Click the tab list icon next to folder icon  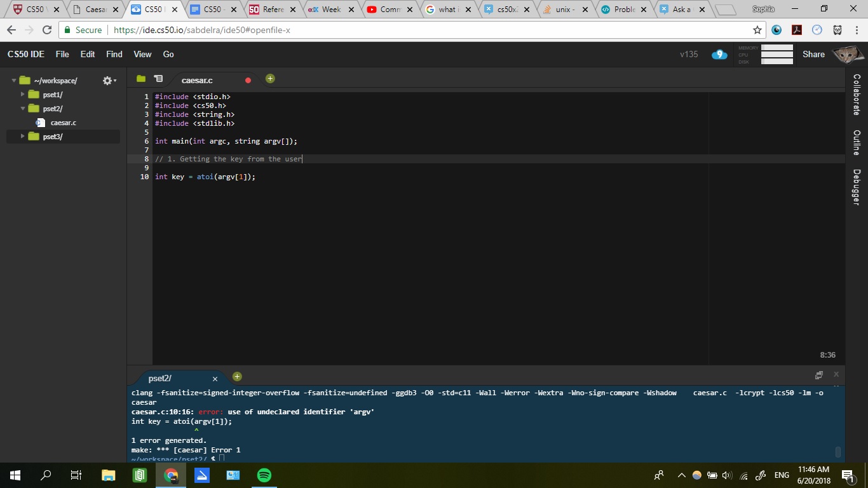(x=158, y=79)
